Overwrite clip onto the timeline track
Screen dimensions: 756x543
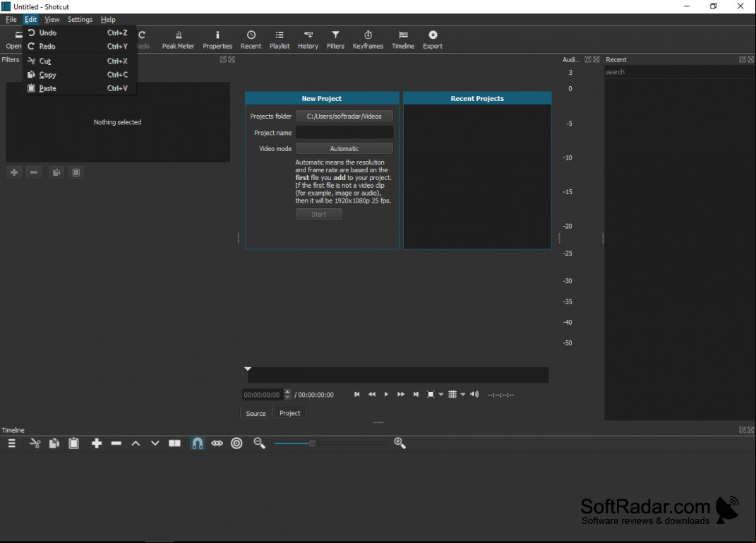[155, 443]
